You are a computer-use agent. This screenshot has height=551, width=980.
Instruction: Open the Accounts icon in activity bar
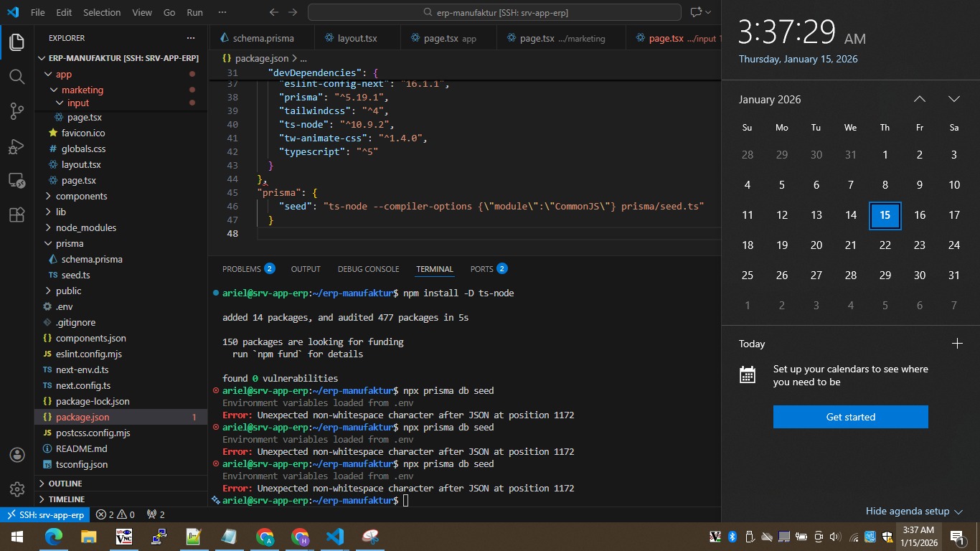coord(17,455)
